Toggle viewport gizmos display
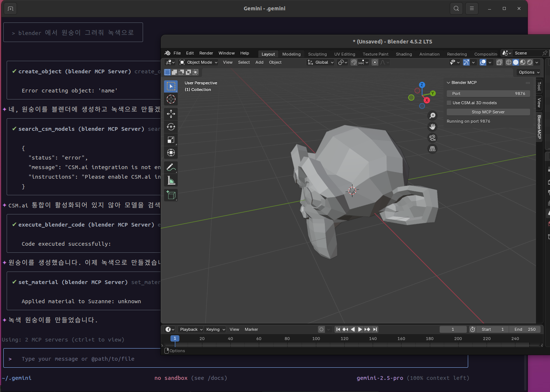Viewport: 550px width, 392px height. click(466, 62)
